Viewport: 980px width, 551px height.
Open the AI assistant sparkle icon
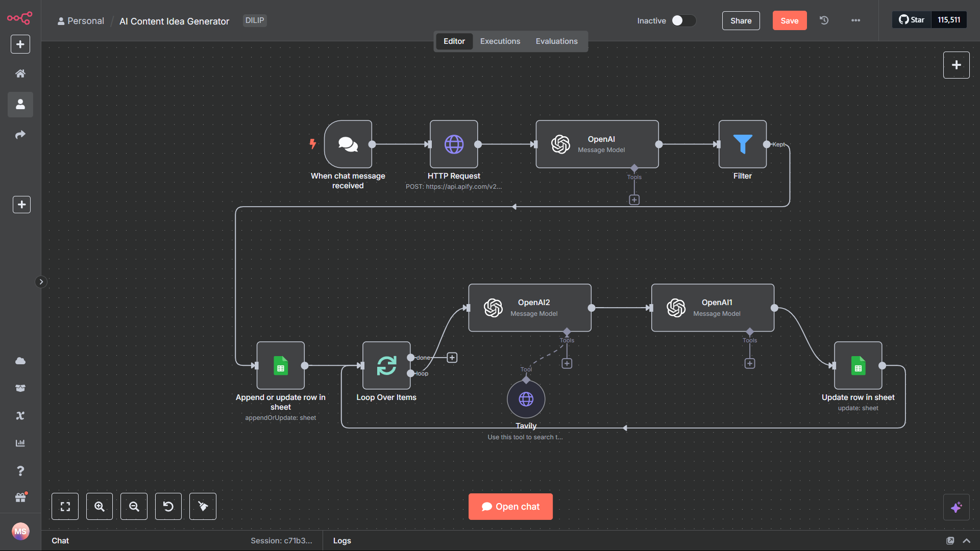[956, 507]
